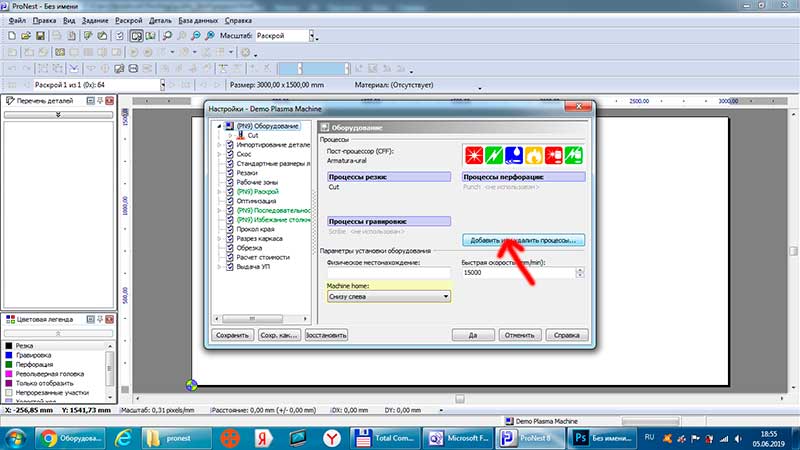Image resolution: width=800 pixels, height=450 pixels.
Task: Confirm settings with the Да button
Action: pyautogui.click(x=473, y=335)
